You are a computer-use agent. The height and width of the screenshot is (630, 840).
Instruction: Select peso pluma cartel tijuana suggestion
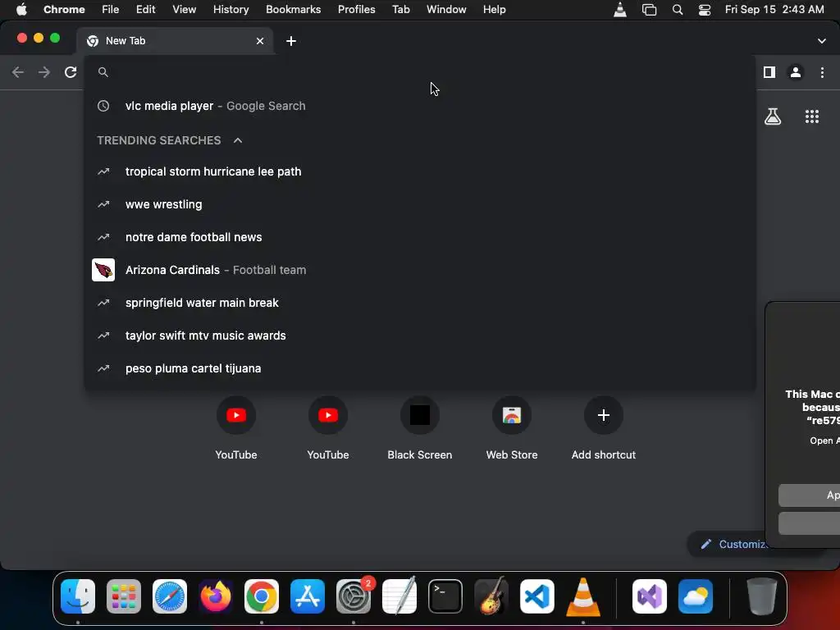click(x=420, y=368)
